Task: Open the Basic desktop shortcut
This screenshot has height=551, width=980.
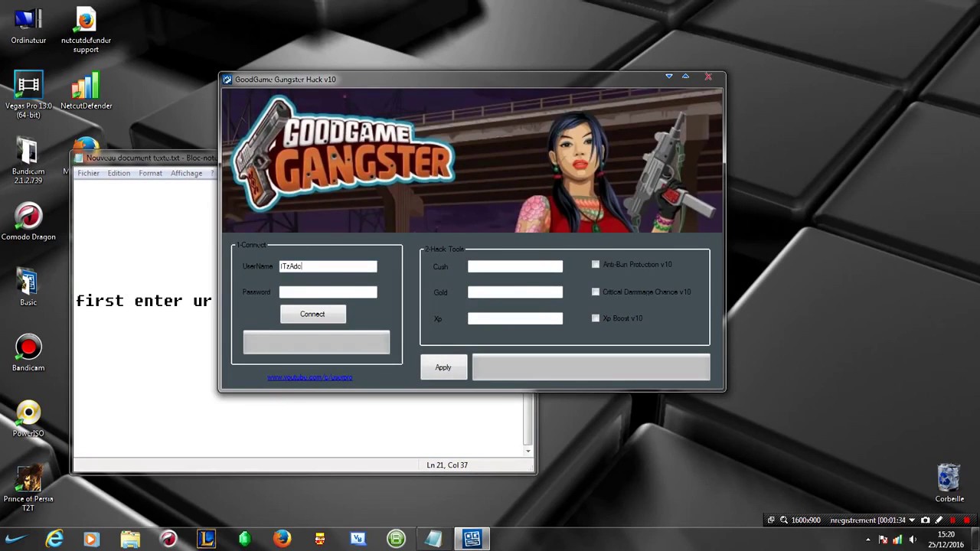Action: 28,288
